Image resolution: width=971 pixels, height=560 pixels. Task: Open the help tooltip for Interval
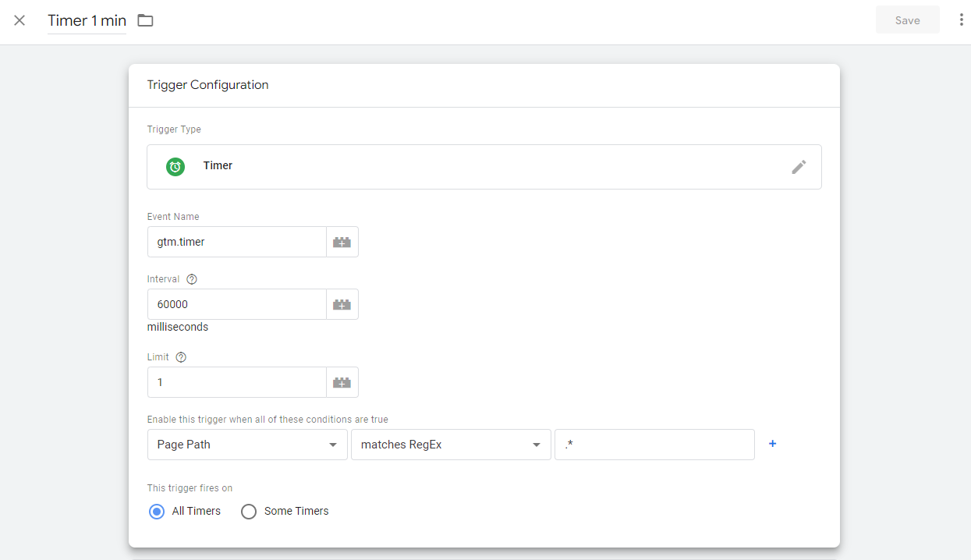pyautogui.click(x=192, y=278)
